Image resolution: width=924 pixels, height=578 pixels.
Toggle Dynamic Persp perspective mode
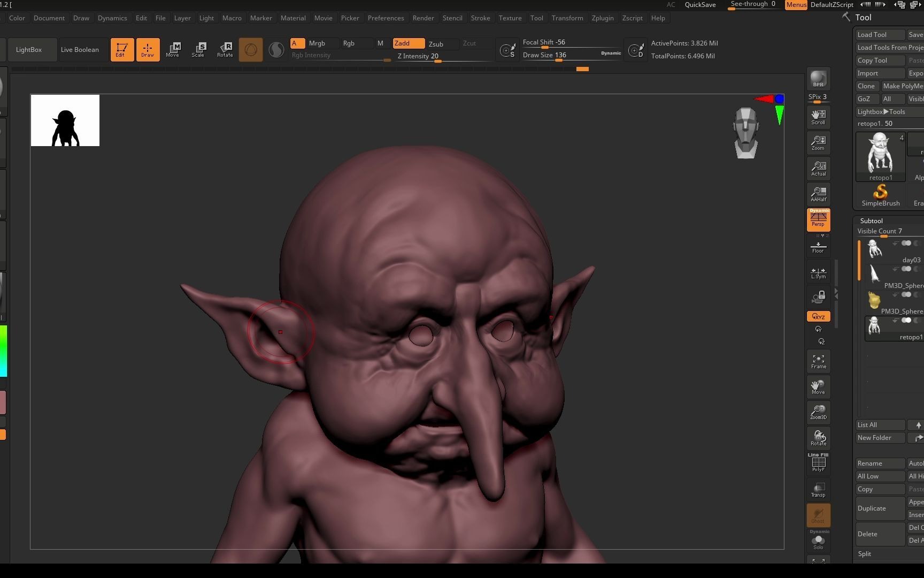coord(818,219)
